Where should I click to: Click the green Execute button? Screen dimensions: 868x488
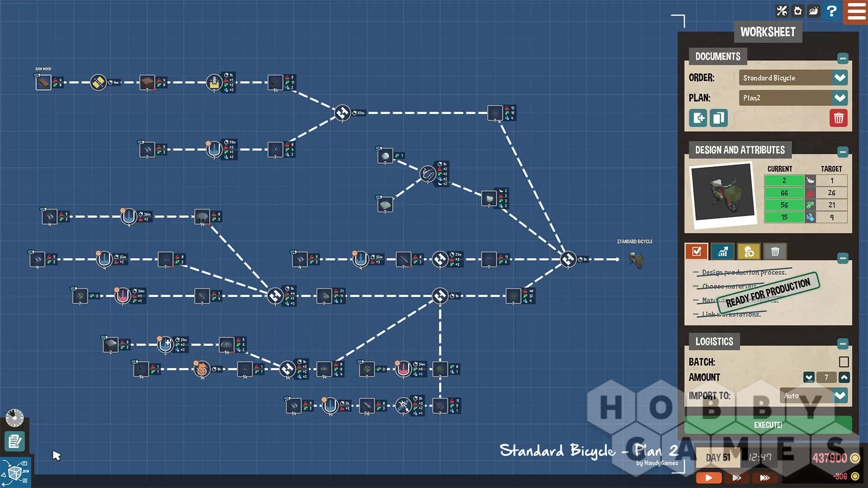768,425
